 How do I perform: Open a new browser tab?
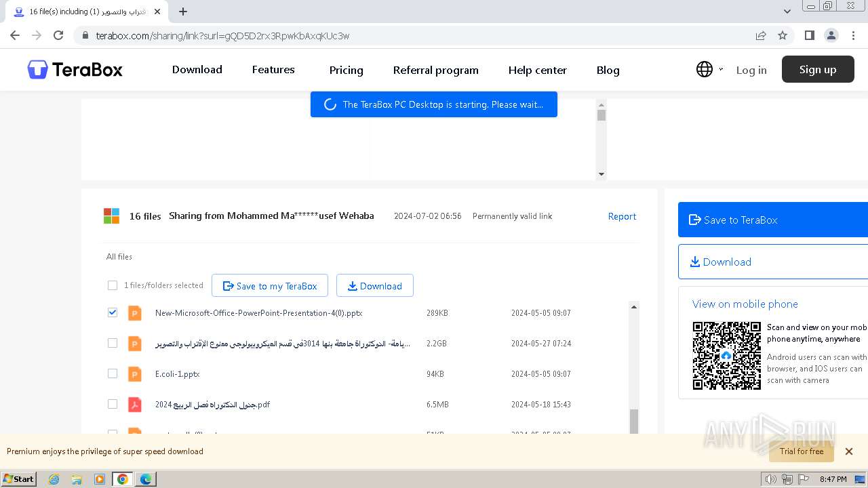[x=183, y=12]
